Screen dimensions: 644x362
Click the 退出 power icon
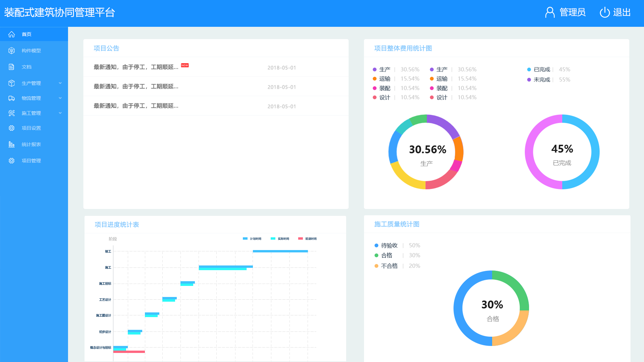[604, 12]
